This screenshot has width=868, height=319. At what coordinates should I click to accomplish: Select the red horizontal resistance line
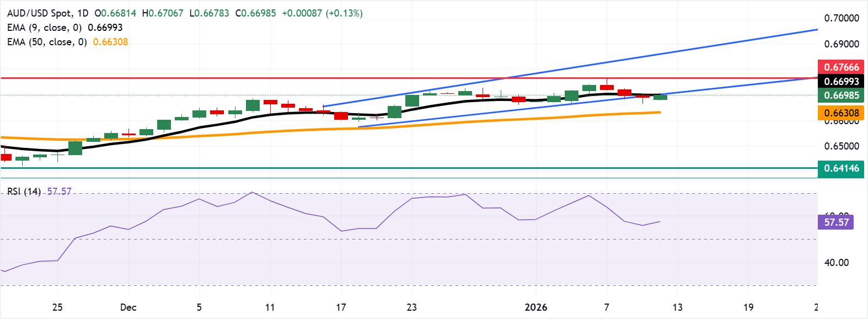click(x=408, y=78)
